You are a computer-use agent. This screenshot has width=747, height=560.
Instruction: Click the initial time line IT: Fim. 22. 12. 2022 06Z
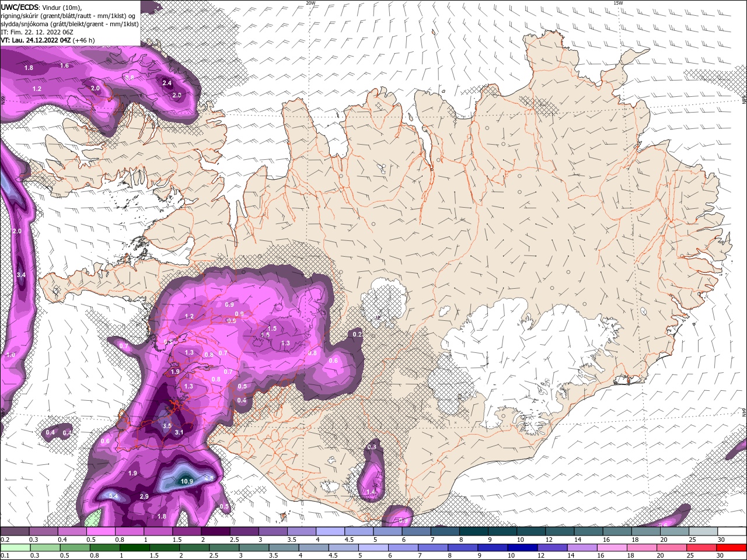[36, 32]
